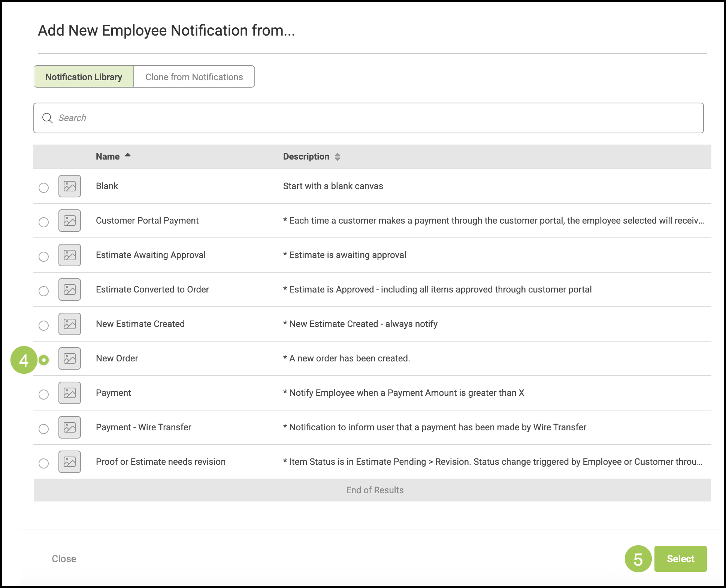
Task: Click the Blank template thumbnail icon
Action: pyautogui.click(x=70, y=186)
